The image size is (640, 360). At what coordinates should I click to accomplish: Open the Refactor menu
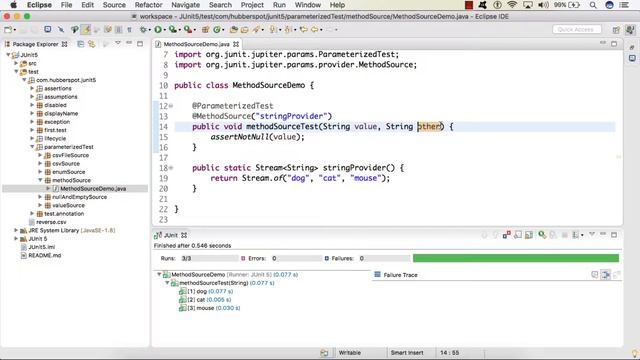tap(149, 5)
